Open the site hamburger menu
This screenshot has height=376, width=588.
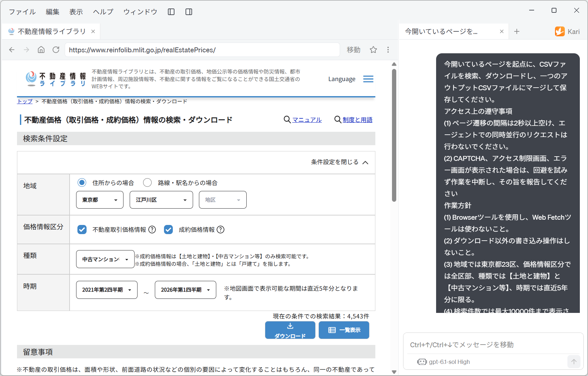click(368, 79)
